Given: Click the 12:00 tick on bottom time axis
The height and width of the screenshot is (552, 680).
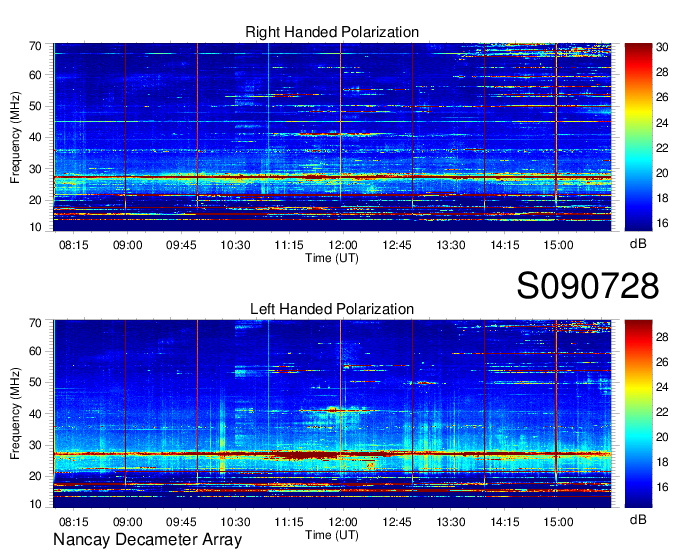Looking at the screenshot, I should 343,522.
